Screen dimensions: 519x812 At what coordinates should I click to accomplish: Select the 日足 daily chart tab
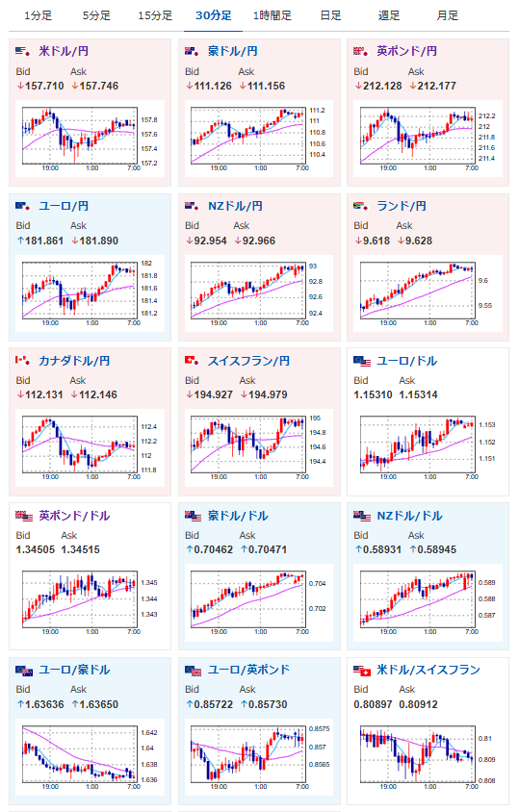(331, 15)
